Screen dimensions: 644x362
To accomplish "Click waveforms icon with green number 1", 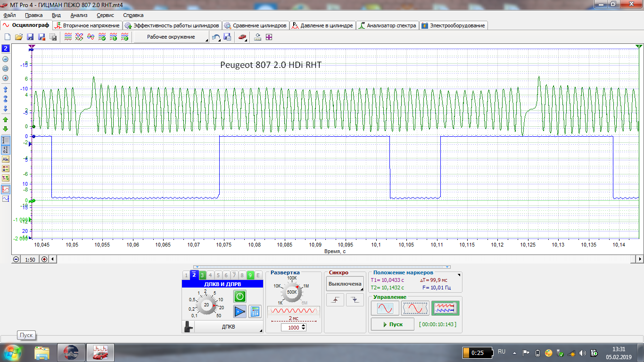I will click(113, 37).
